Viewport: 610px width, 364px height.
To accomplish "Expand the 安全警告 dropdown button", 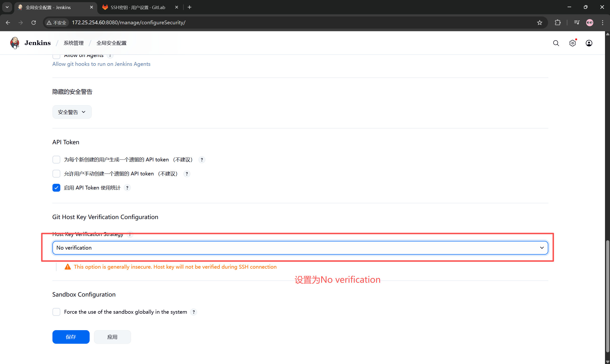I will pos(72,112).
